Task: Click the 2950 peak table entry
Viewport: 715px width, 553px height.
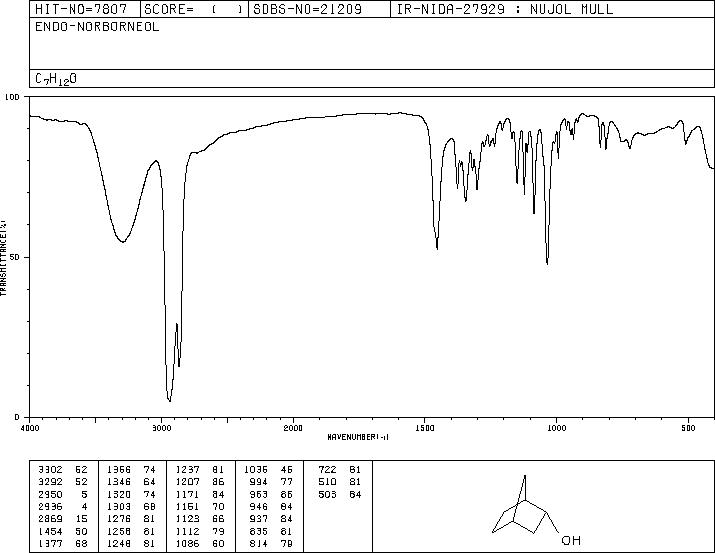Action: click(x=63, y=495)
